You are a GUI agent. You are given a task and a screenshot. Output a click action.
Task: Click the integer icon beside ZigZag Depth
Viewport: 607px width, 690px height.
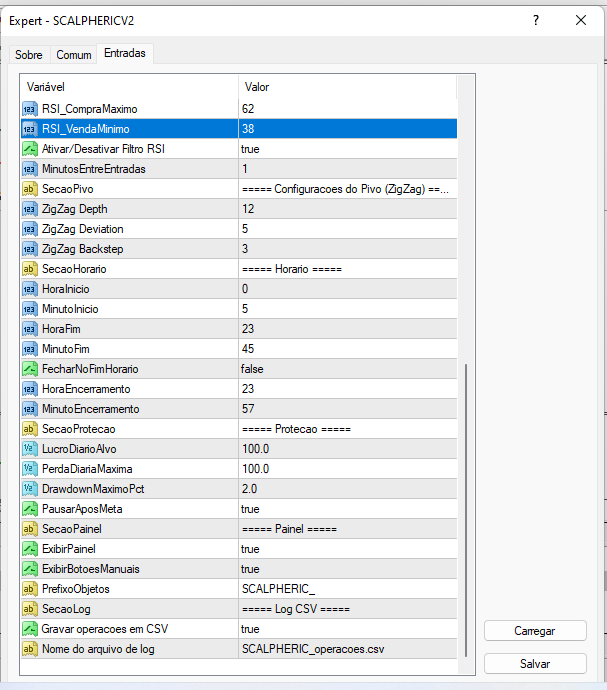(29, 209)
